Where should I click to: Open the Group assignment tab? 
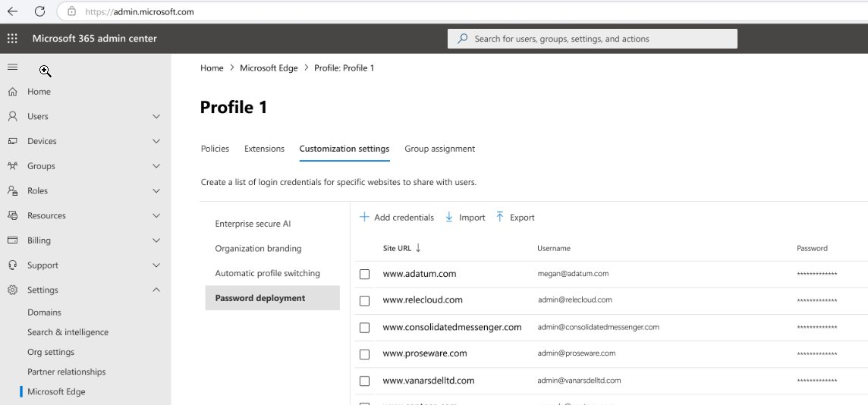[439, 149]
